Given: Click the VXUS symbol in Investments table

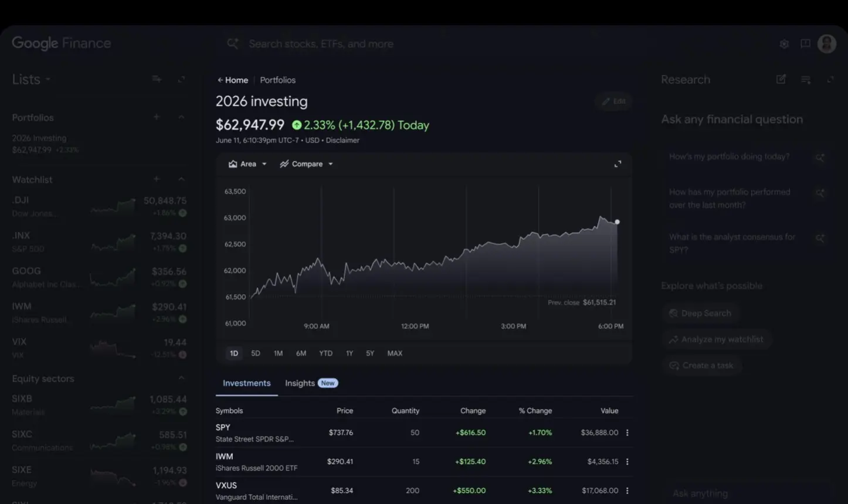Looking at the screenshot, I should click(226, 485).
